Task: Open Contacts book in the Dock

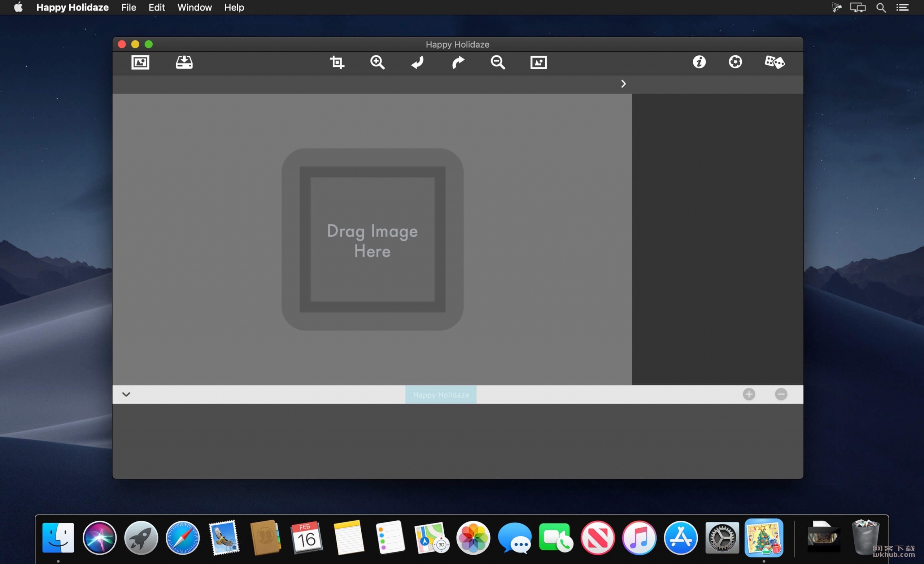Action: [x=266, y=538]
